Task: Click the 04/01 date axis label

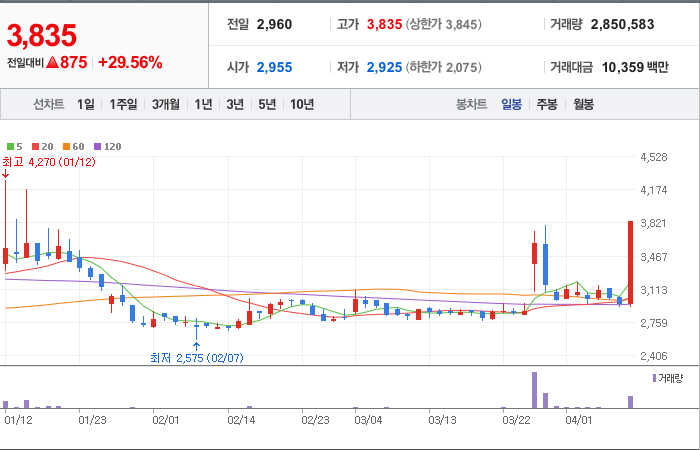Action: [x=579, y=421]
